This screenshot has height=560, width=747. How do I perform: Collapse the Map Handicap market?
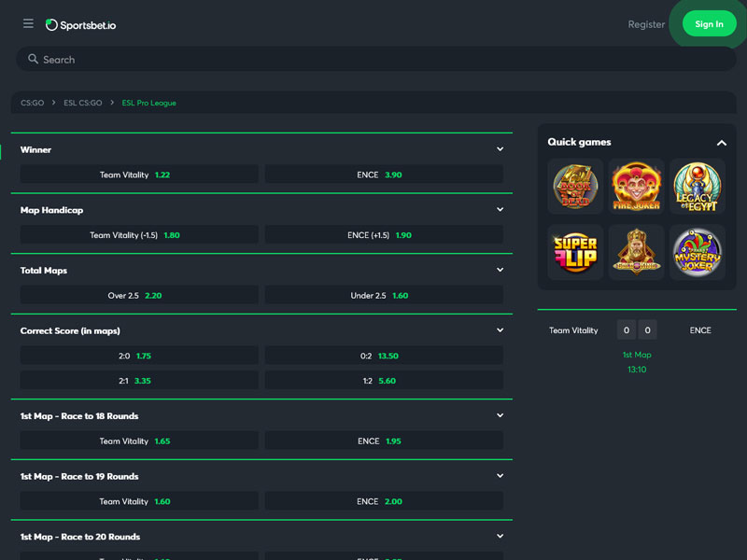tap(500, 209)
